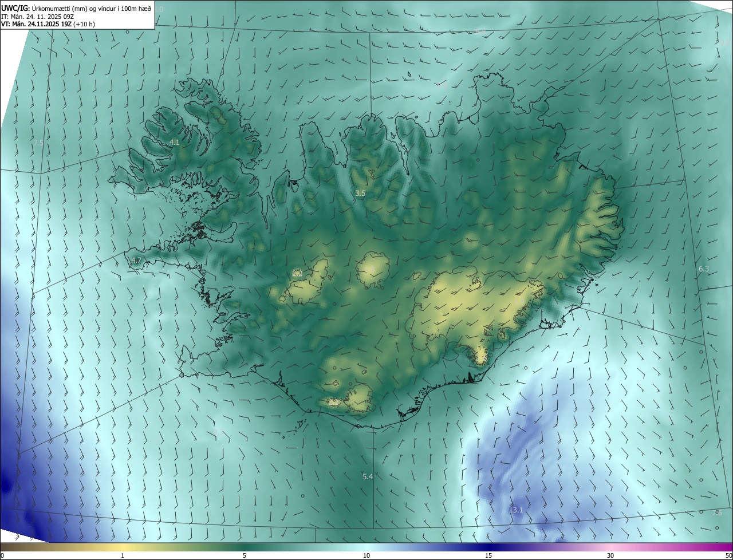Click the 4.1 value label on the Westfjords

175,142
